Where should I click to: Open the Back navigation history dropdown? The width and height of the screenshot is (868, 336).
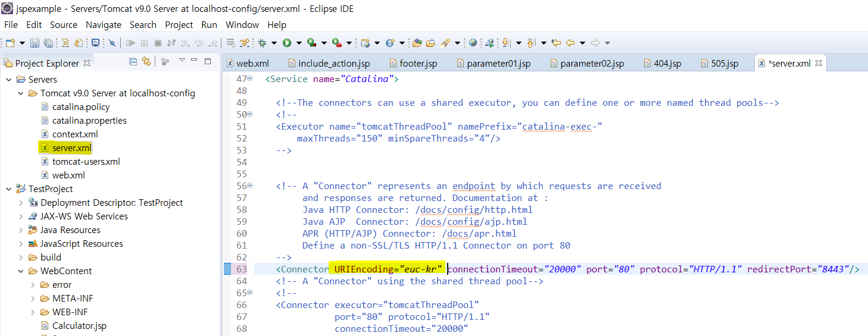pyautogui.click(x=583, y=43)
